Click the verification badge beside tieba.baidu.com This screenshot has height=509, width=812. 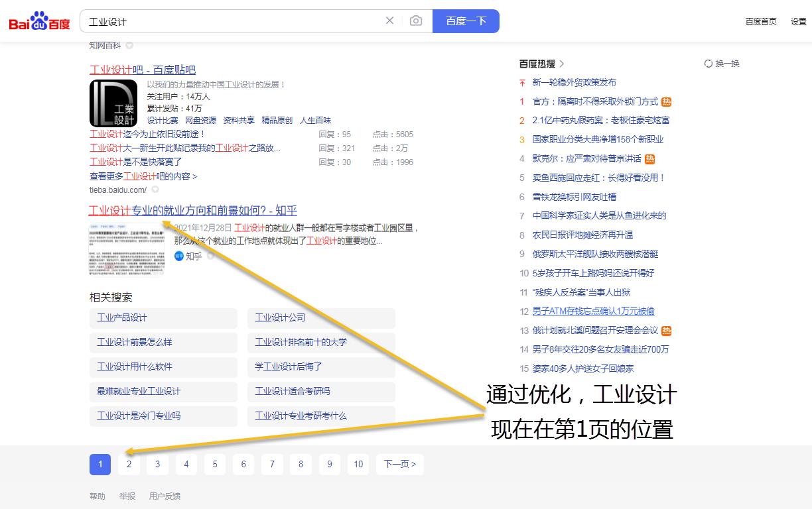(x=154, y=189)
